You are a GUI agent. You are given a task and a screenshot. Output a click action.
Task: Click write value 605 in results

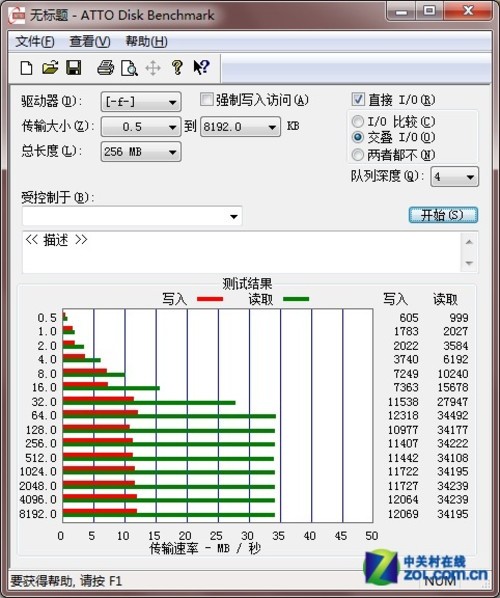(x=409, y=317)
